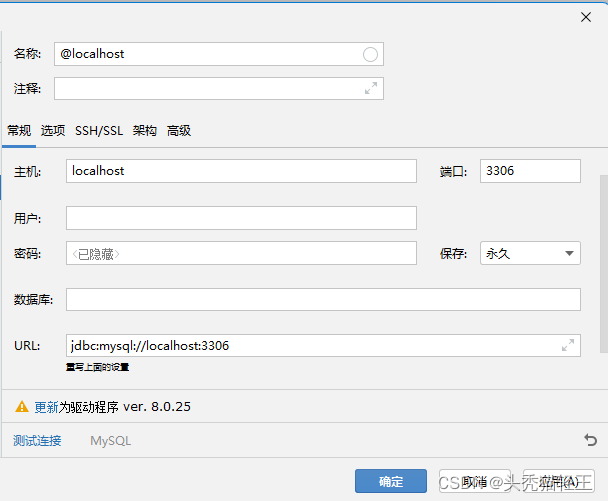
Task: Confirm with the 确定 button
Action: point(391,481)
